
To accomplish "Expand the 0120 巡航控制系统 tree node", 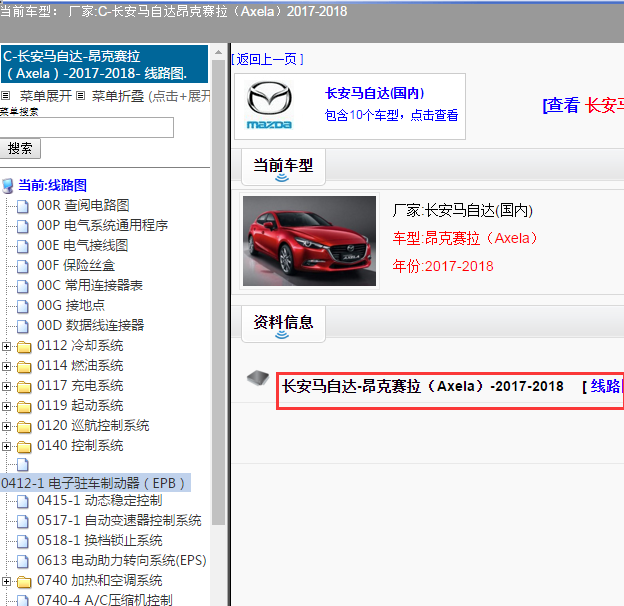I will click(x=6, y=426).
